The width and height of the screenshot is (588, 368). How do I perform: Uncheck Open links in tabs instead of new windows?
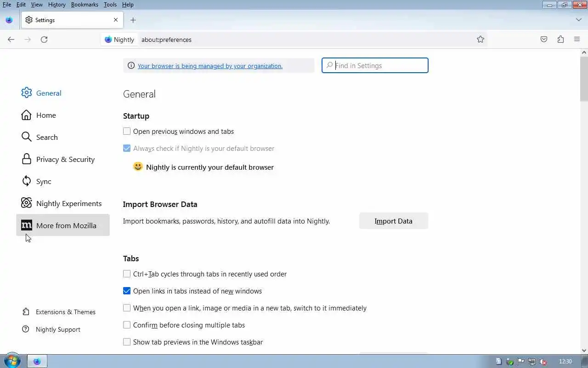click(x=127, y=291)
